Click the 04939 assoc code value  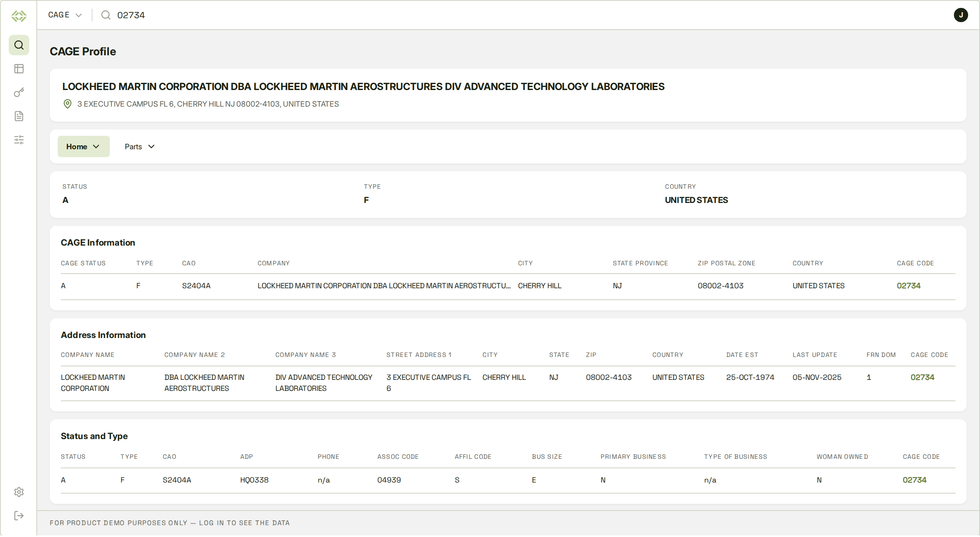pos(389,480)
